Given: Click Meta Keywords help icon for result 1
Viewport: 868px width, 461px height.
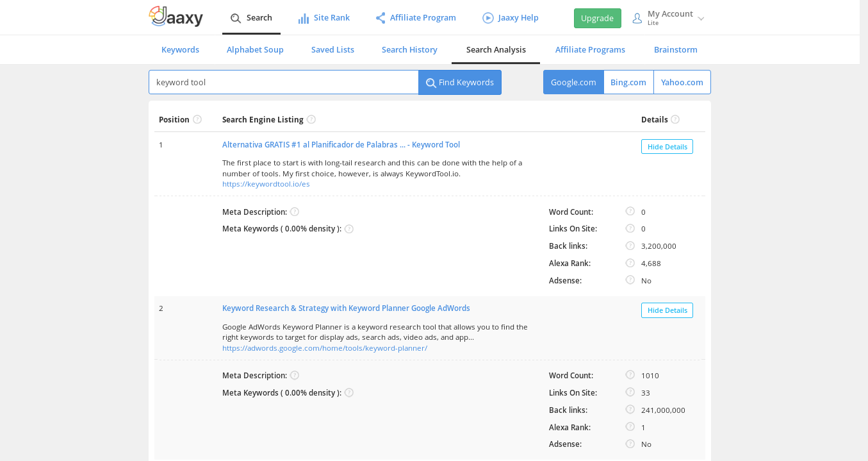Looking at the screenshot, I should point(349,229).
